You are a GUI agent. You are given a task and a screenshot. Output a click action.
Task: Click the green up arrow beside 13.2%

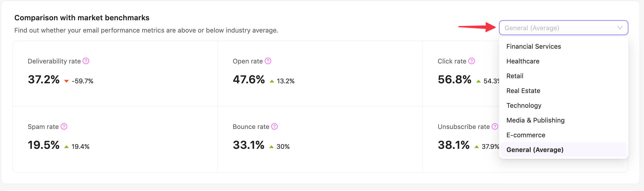[x=272, y=81]
